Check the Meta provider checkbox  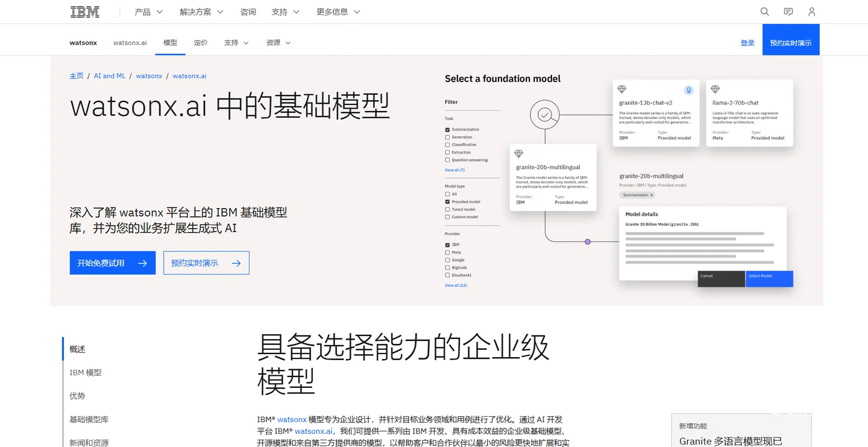(447, 253)
